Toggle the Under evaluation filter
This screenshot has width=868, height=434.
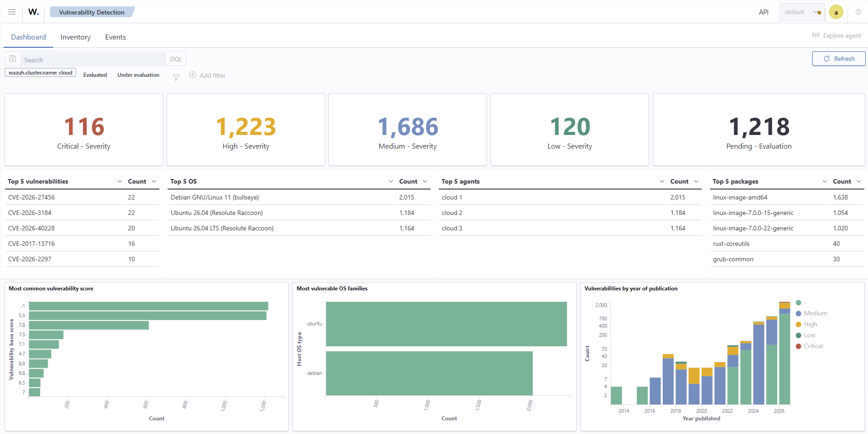(138, 75)
